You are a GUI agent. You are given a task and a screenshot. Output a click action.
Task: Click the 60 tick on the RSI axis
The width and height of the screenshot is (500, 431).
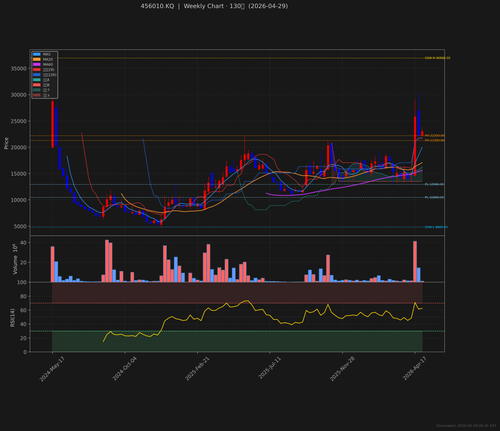click(23, 310)
